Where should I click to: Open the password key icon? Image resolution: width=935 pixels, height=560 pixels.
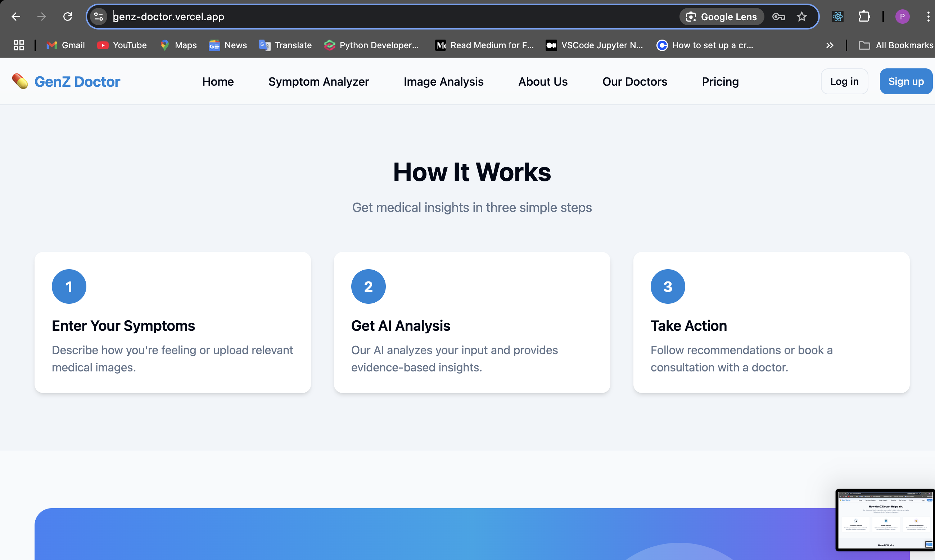tap(778, 17)
